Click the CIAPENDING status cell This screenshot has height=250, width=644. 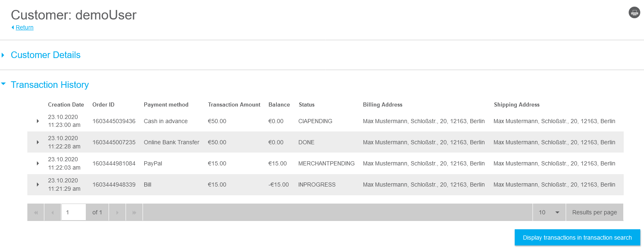pyautogui.click(x=315, y=121)
